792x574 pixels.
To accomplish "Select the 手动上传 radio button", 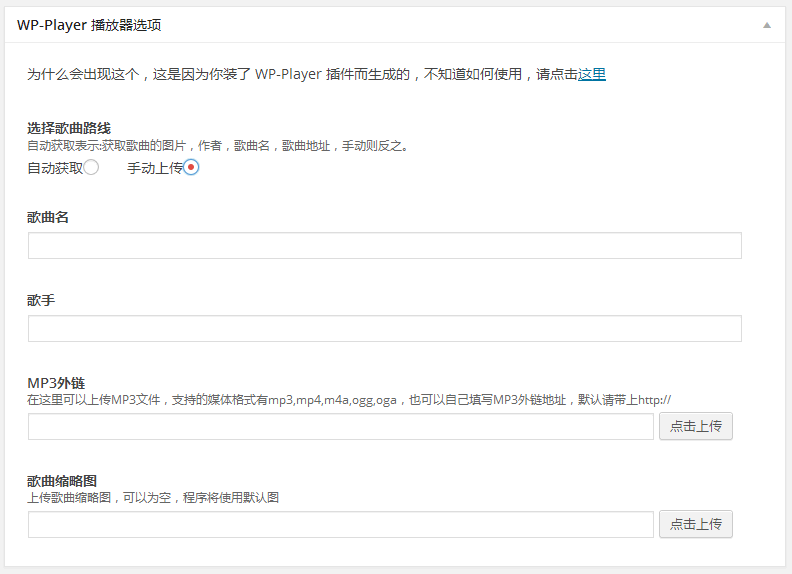I will click(x=191, y=167).
